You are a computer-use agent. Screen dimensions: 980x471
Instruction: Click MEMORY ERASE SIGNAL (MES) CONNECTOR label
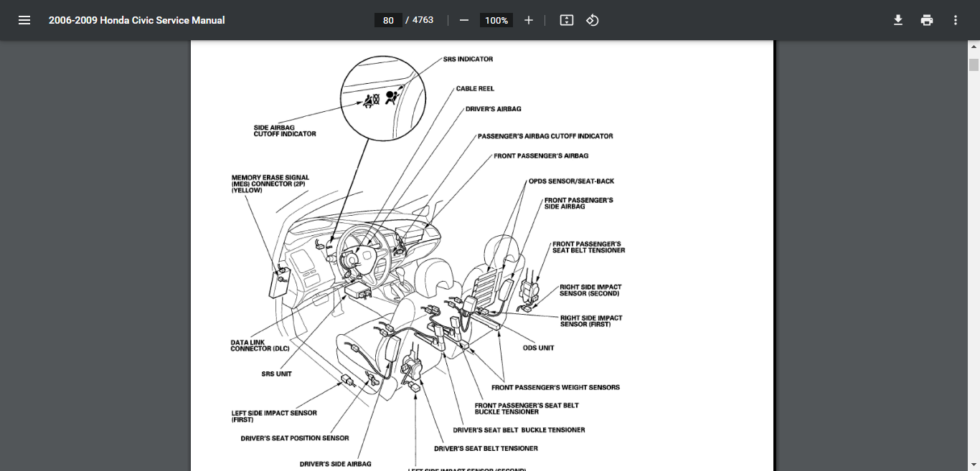270,184
